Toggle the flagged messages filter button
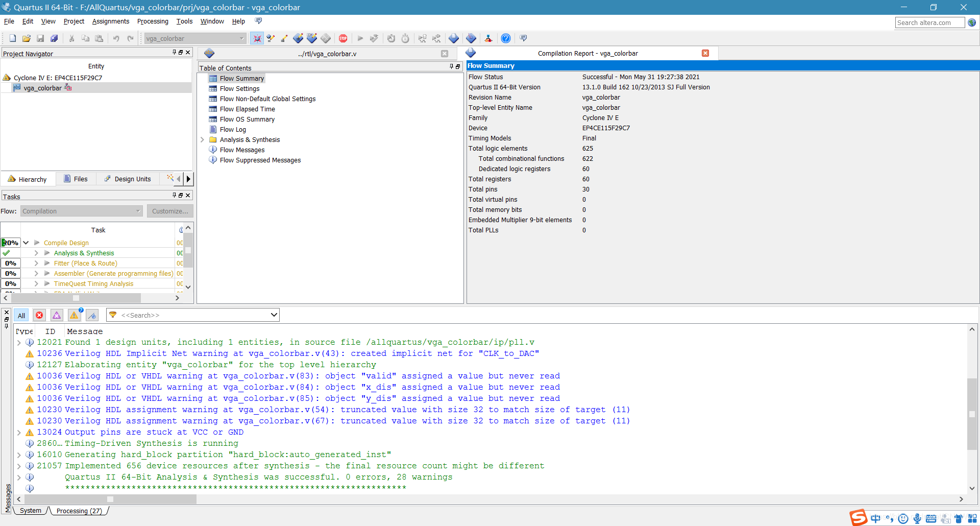 click(x=92, y=316)
